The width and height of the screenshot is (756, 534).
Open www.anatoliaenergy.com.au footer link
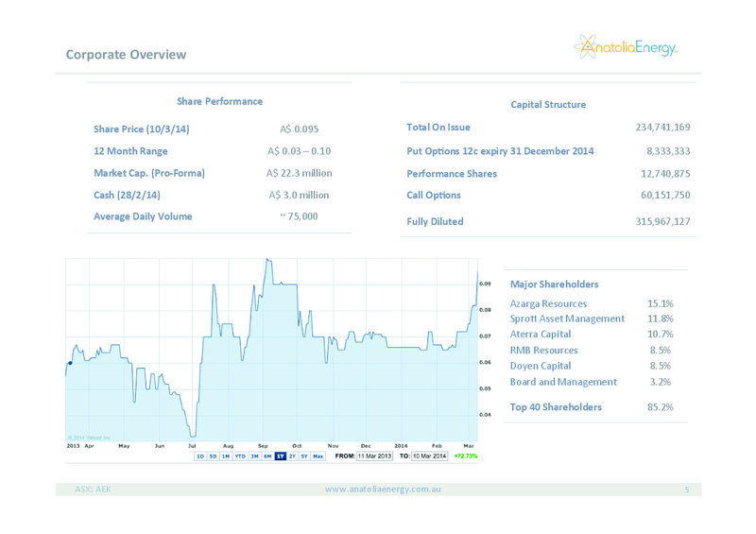click(383, 490)
